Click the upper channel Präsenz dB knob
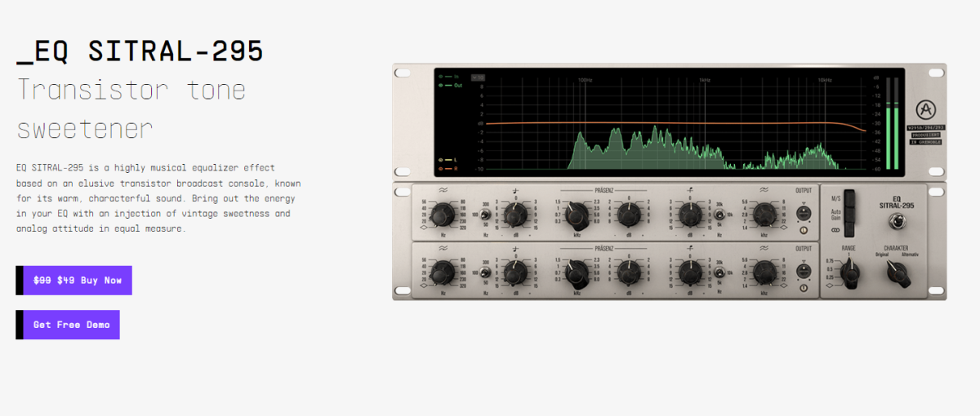 click(629, 215)
